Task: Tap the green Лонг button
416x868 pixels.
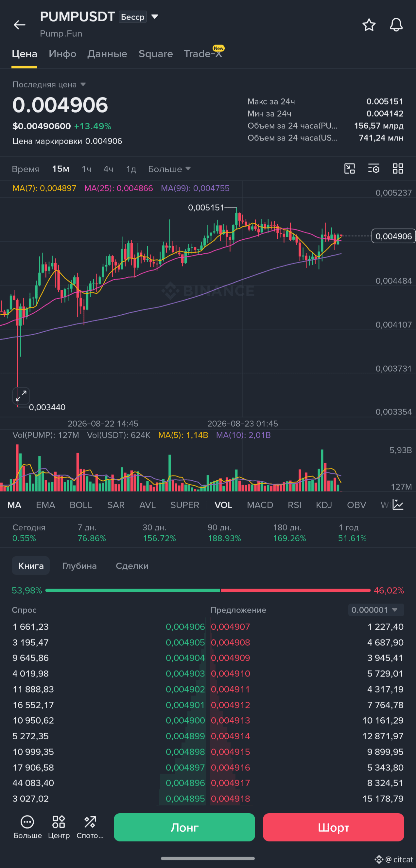Action: coord(184,827)
